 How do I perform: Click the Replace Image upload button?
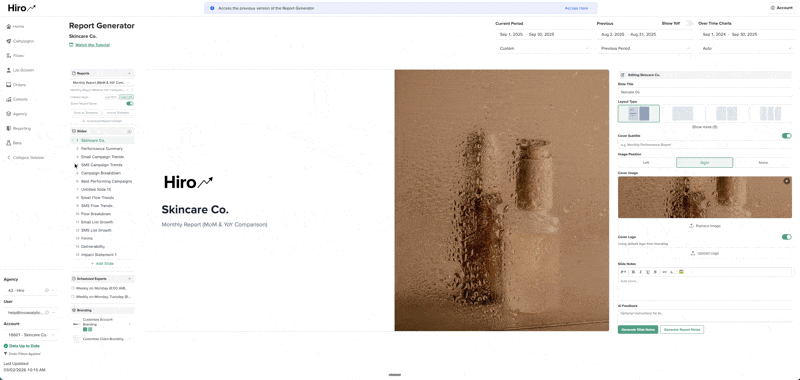[705, 225]
